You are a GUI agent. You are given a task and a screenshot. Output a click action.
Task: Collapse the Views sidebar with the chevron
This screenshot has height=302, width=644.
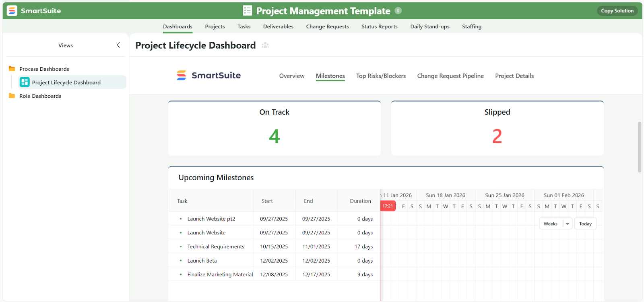coord(118,45)
